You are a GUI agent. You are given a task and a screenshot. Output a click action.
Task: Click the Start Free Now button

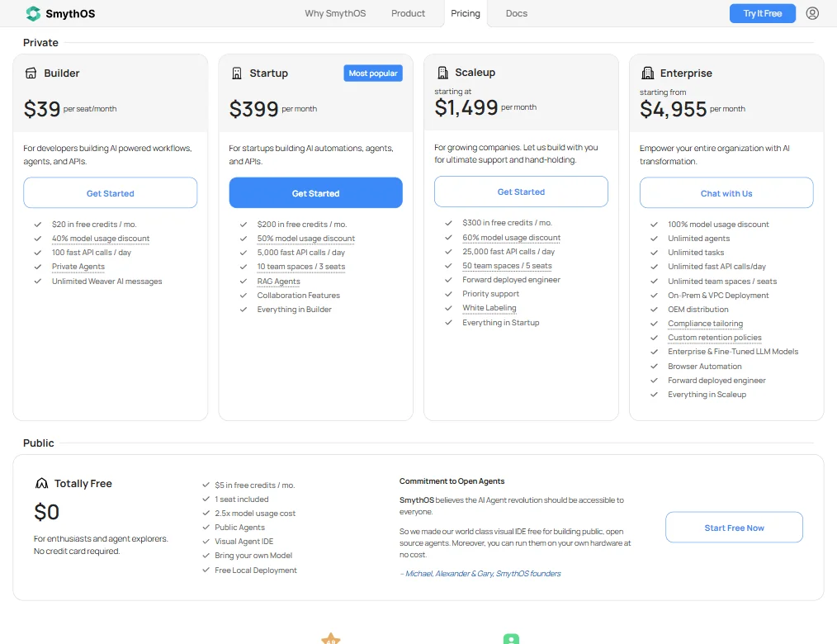[734, 527]
